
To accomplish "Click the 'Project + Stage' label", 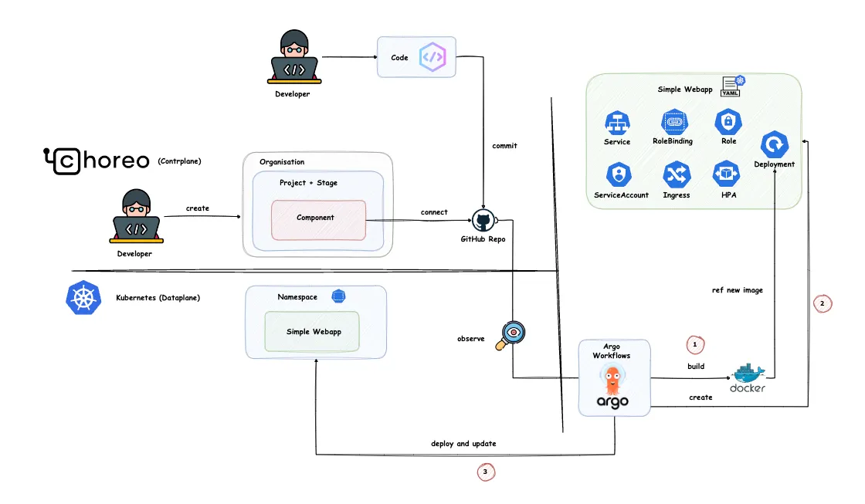I will coord(308,182).
